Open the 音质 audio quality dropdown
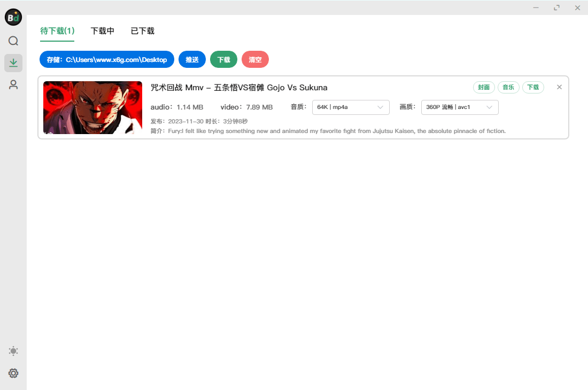 350,107
